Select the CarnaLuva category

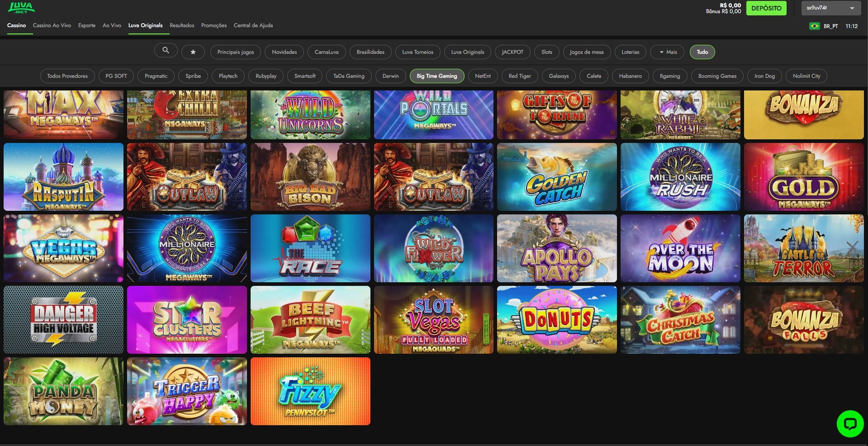click(327, 52)
